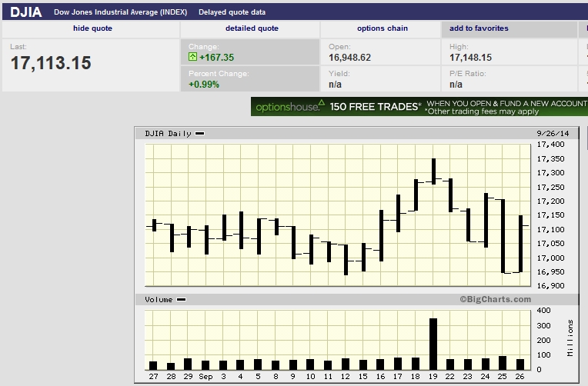Image resolution: width=588 pixels, height=386 pixels.
Task: Open the options chain tab
Action: click(x=383, y=28)
